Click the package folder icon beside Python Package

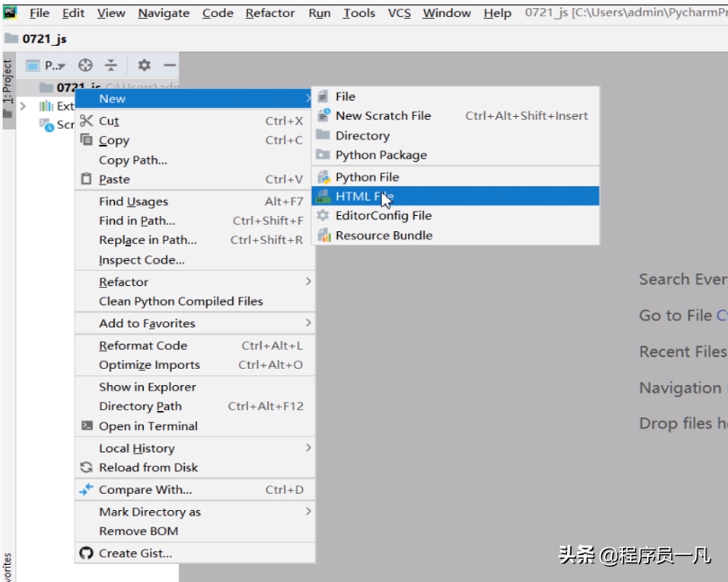pyautogui.click(x=323, y=155)
